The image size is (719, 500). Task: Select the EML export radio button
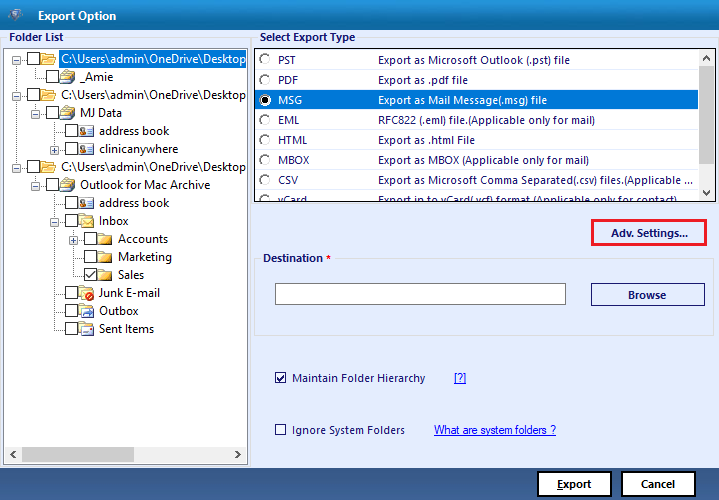click(265, 120)
